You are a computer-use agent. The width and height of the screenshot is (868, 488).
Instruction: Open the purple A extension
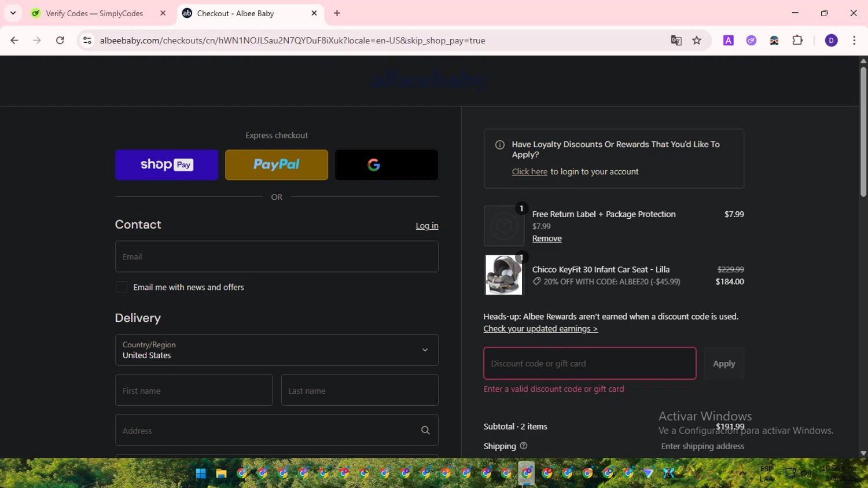tap(729, 41)
